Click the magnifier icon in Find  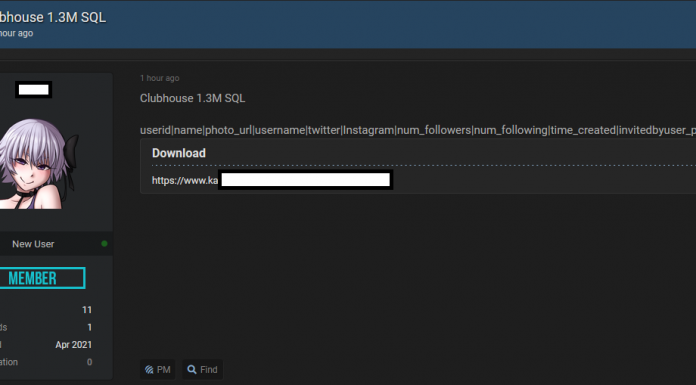192,369
